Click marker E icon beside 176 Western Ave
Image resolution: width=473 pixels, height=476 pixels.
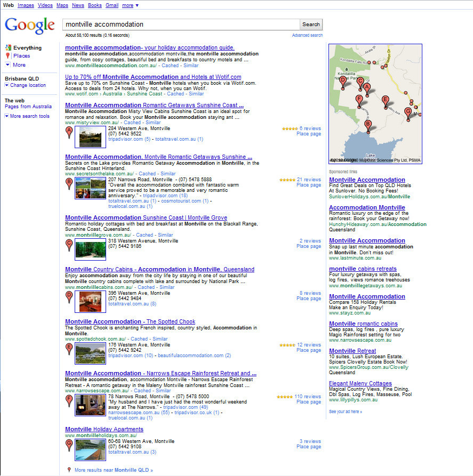tap(69, 349)
